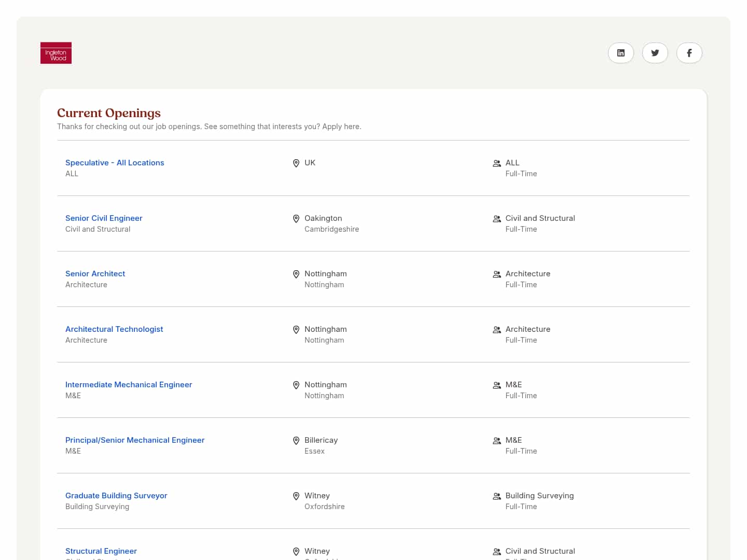747x560 pixels.
Task: Click the Current Openings heading
Action: [x=109, y=113]
